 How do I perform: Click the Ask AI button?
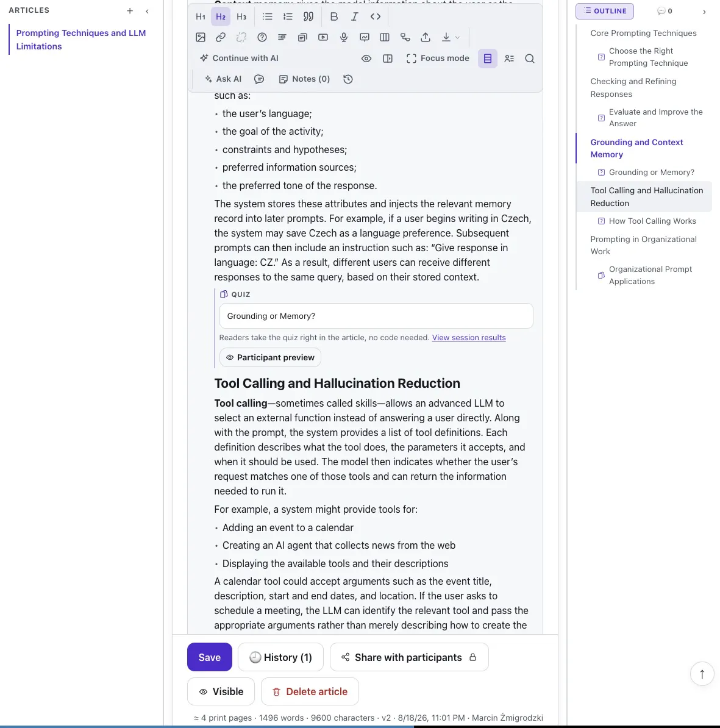pyautogui.click(x=223, y=79)
